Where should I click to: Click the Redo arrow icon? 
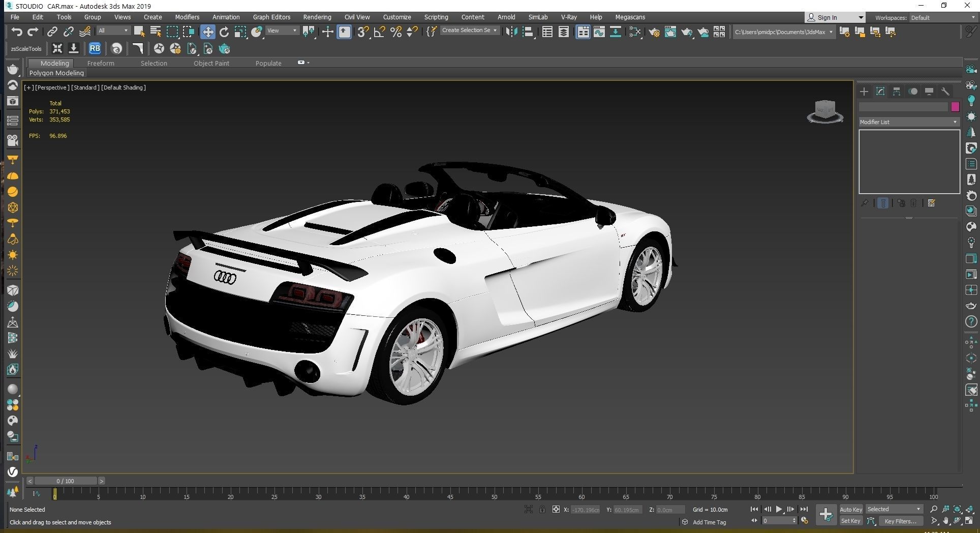click(x=33, y=32)
